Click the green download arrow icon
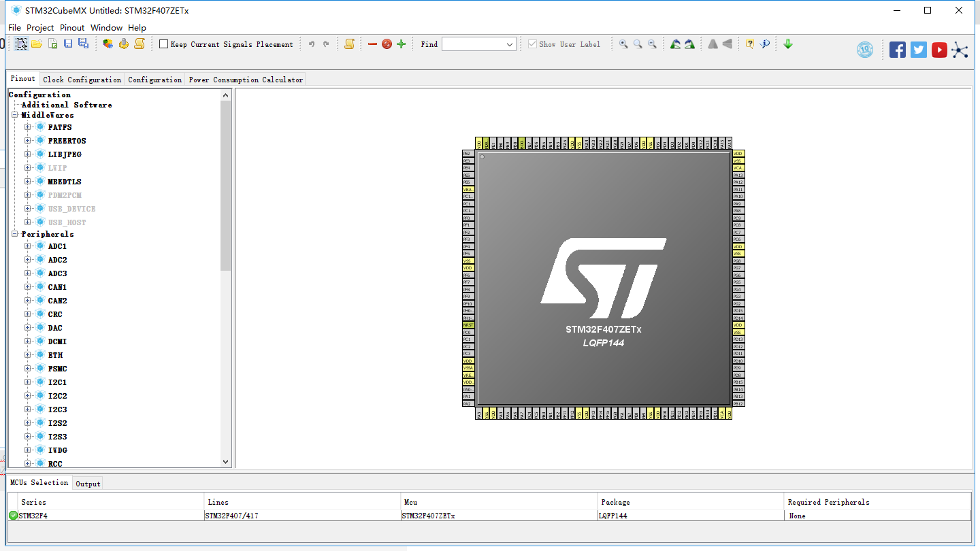Viewport: 980px width, 551px height. coord(787,44)
